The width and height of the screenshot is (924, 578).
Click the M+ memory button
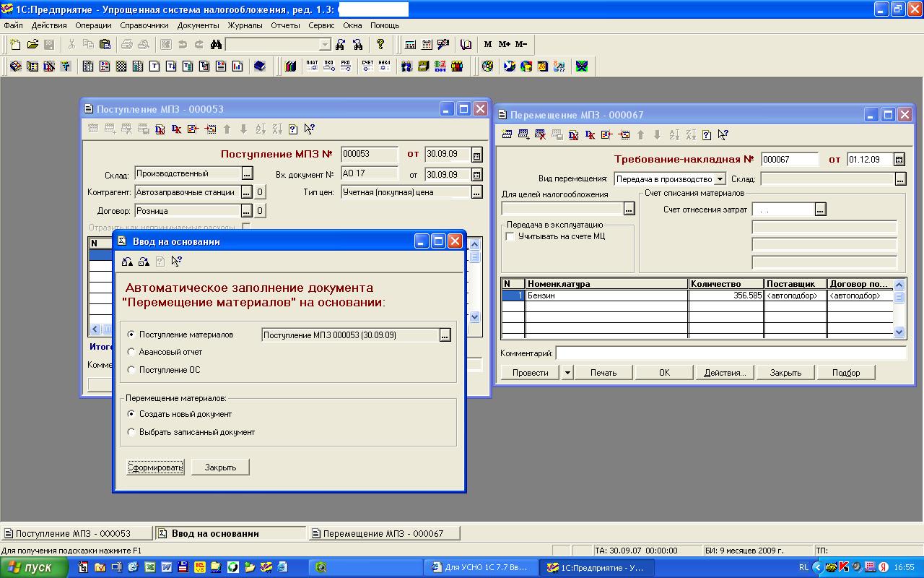(x=505, y=44)
